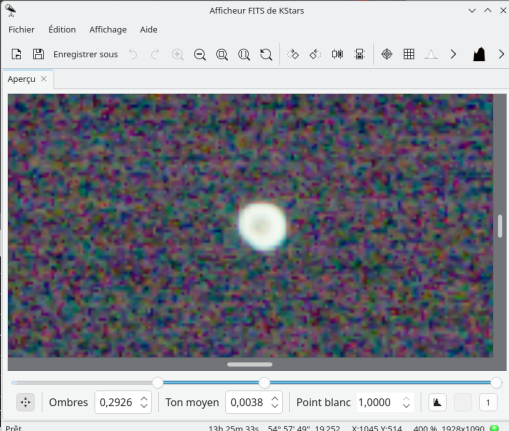
Task: Rotate the image right using toolbar icon
Action: click(293, 54)
